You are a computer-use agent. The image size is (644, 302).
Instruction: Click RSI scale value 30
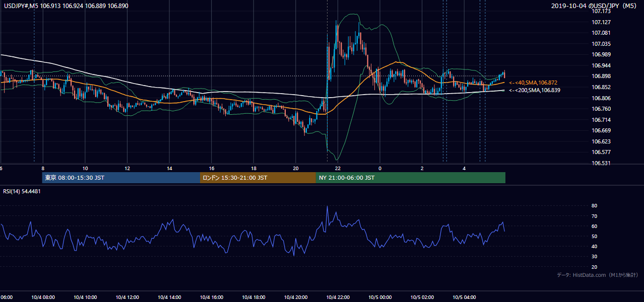(x=595, y=257)
